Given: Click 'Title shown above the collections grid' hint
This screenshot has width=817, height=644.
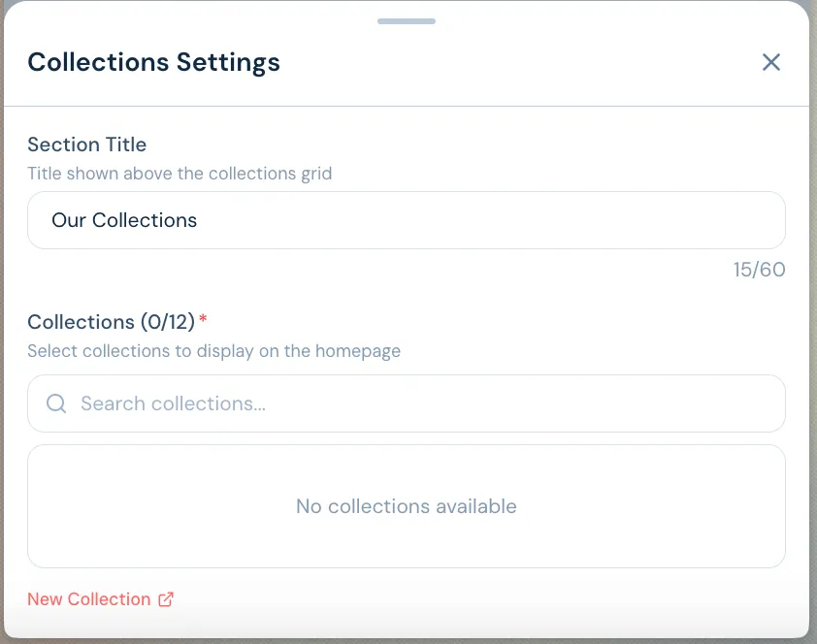Looking at the screenshot, I should [x=180, y=174].
